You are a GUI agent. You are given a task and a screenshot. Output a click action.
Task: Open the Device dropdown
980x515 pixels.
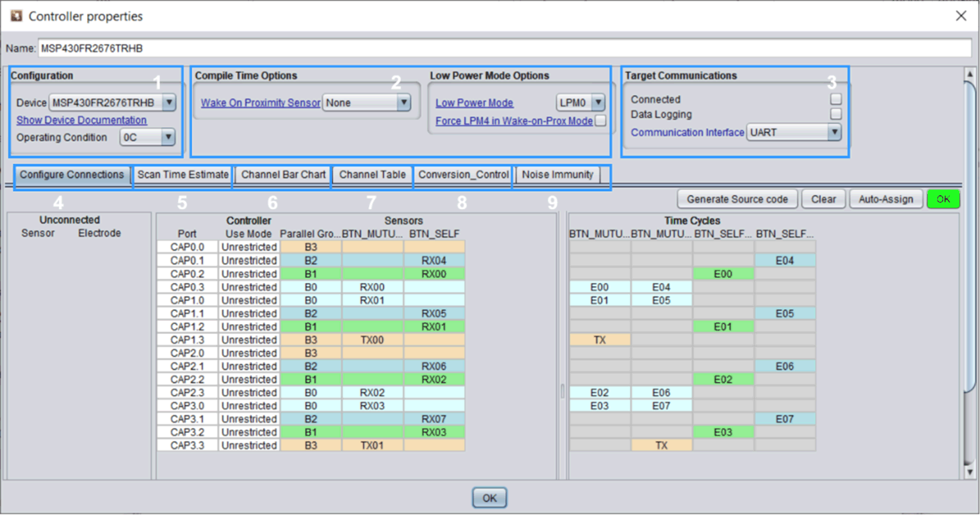169,103
